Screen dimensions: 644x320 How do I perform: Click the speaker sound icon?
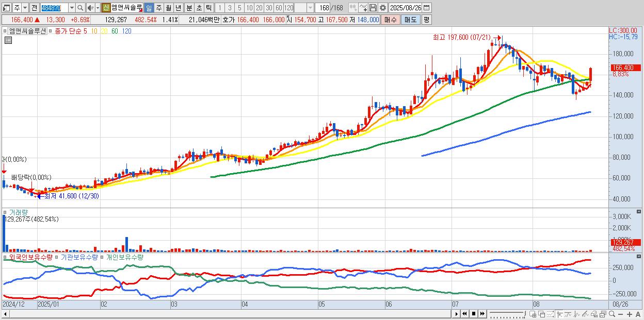90,8
